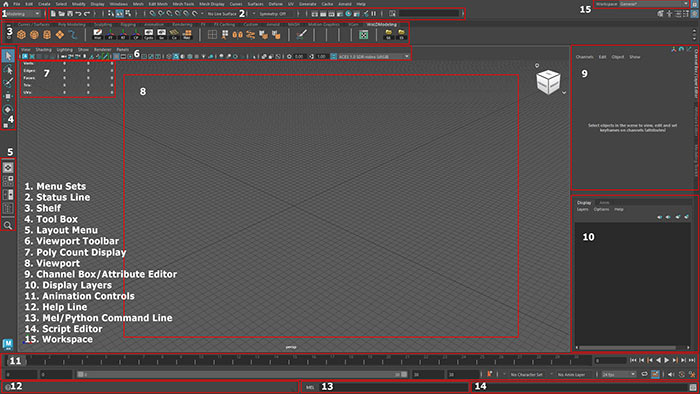Click the search magnifier icon in sidebar
This screenshot has height=394, width=700.
pyautogui.click(x=8, y=225)
